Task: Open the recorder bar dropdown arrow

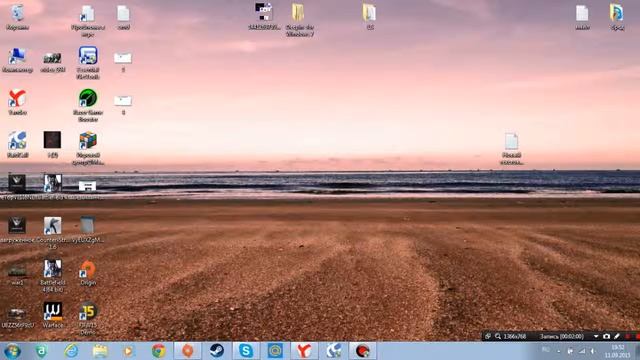Action: [596, 336]
